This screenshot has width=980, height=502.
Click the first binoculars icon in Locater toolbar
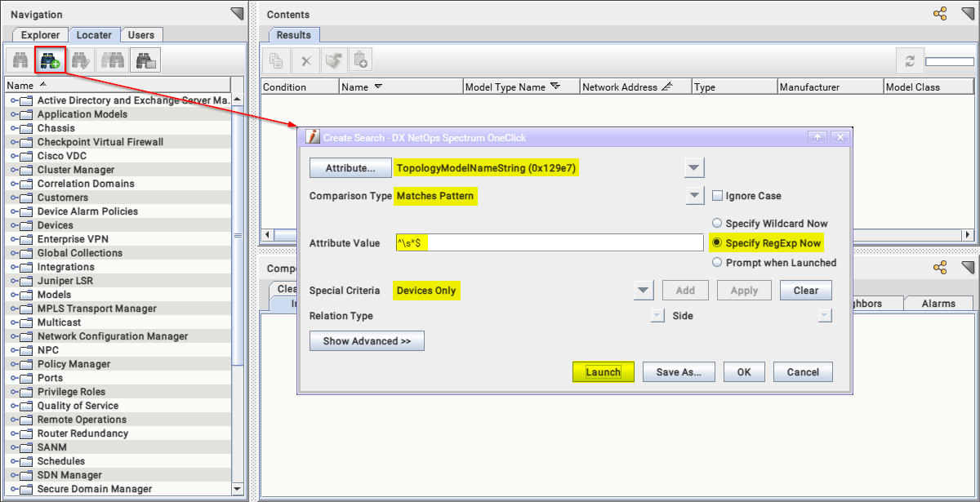coord(19,60)
